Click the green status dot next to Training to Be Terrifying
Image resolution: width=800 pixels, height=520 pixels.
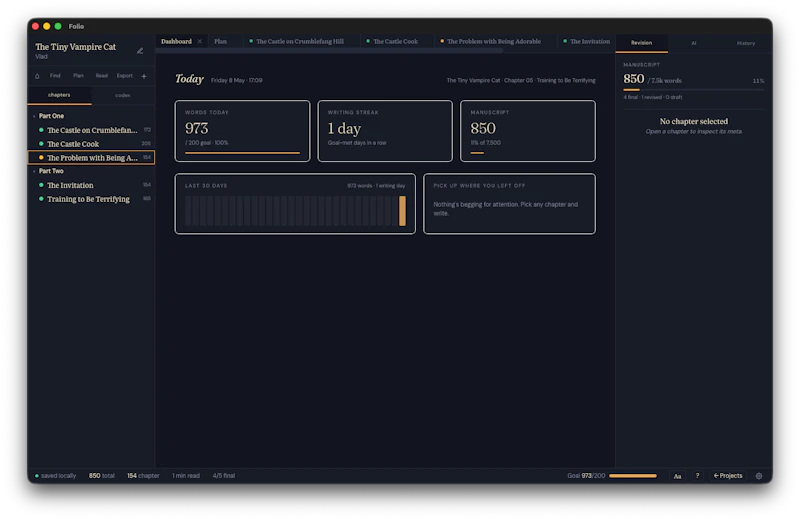point(41,199)
